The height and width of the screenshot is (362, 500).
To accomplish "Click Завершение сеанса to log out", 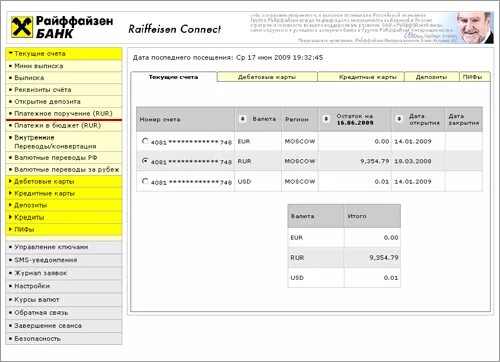I will point(64,326).
